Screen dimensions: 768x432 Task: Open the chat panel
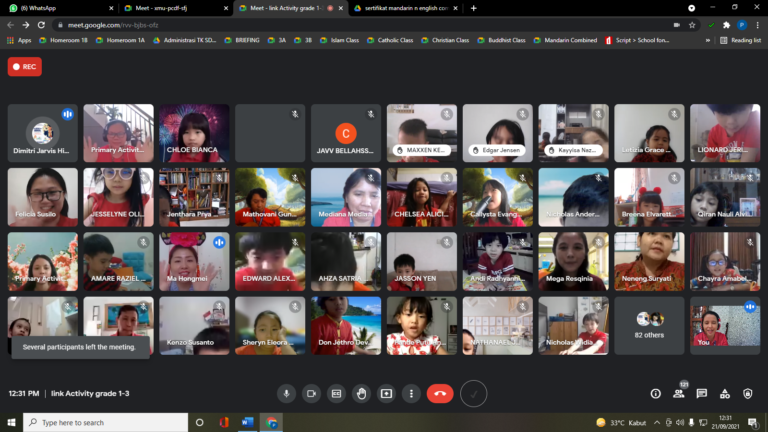pos(702,394)
